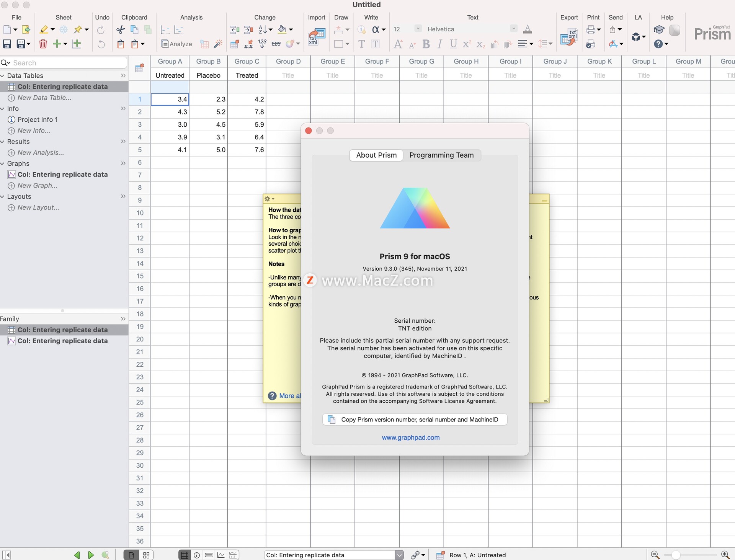Click Copy Prism version number button
Screen dimensions: 735x560
pyautogui.click(x=414, y=420)
